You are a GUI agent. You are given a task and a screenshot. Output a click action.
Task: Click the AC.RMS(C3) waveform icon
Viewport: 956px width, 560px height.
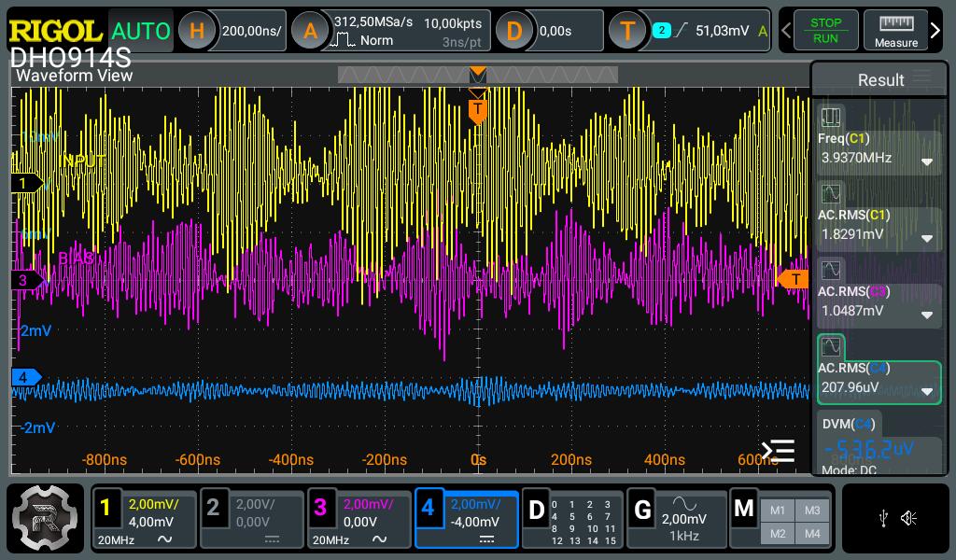[830, 270]
